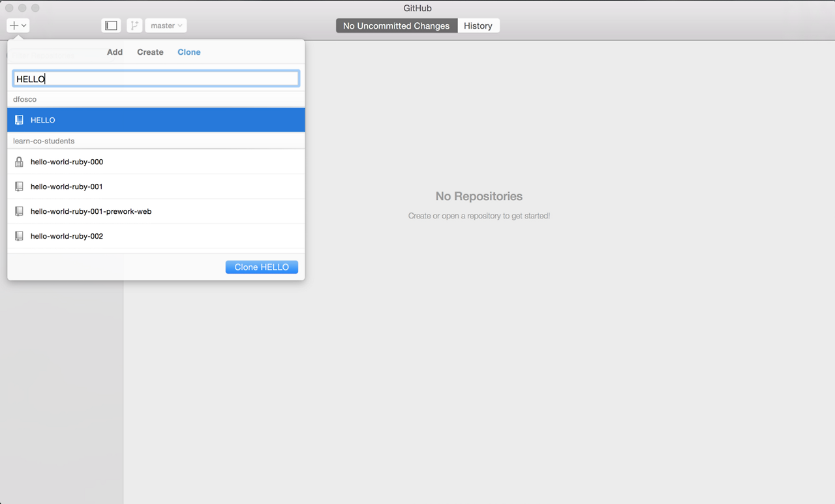835x504 pixels.
Task: Select the Add tab in popover
Action: coord(115,52)
